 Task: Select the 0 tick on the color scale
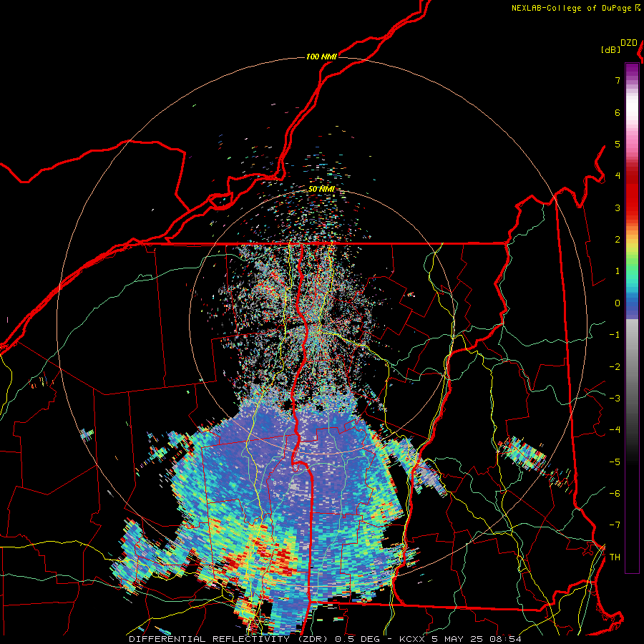618,303
